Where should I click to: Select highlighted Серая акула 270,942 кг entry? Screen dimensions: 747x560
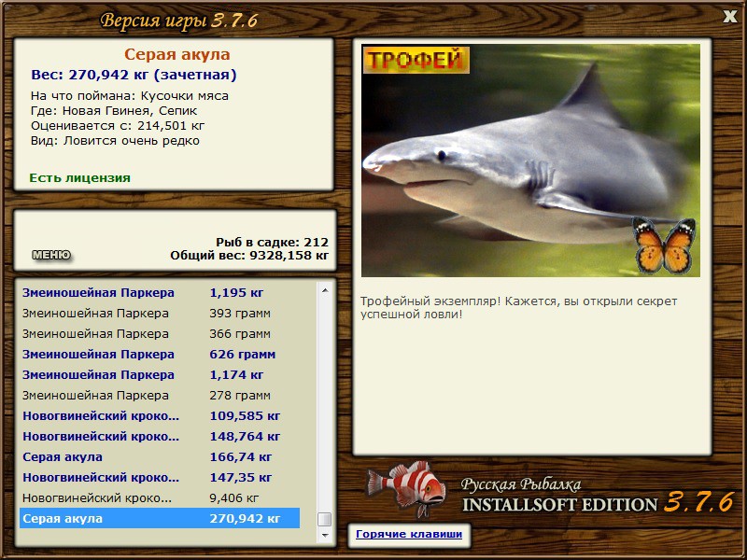[x=160, y=518]
